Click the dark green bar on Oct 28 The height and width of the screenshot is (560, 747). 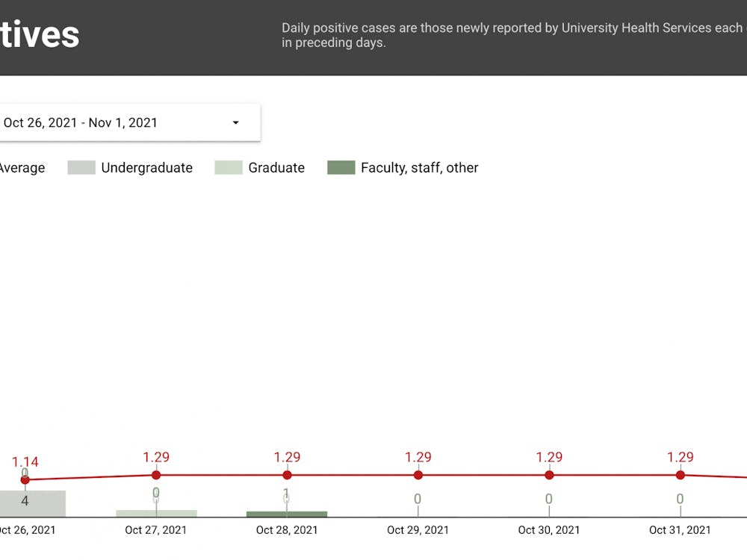click(x=287, y=513)
